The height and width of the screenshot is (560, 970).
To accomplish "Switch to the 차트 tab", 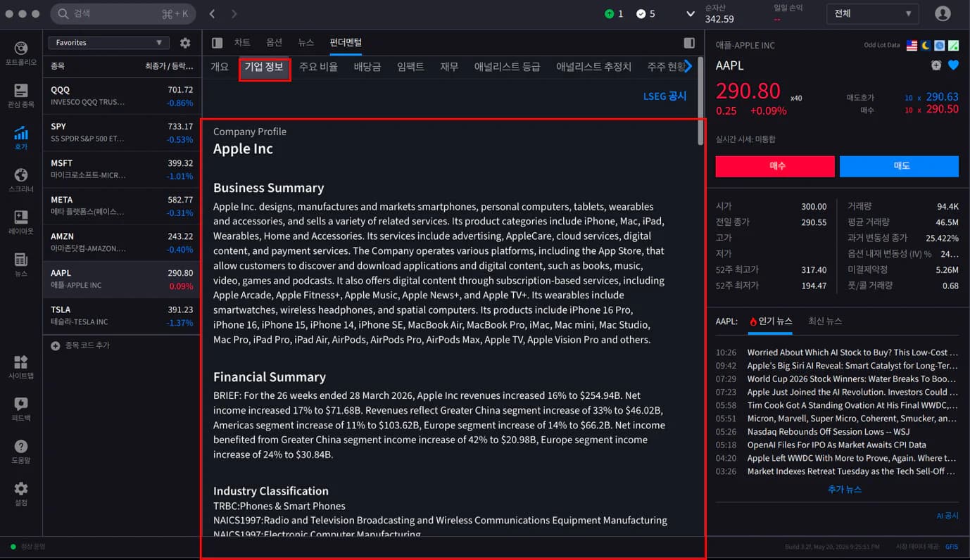I will [x=242, y=43].
